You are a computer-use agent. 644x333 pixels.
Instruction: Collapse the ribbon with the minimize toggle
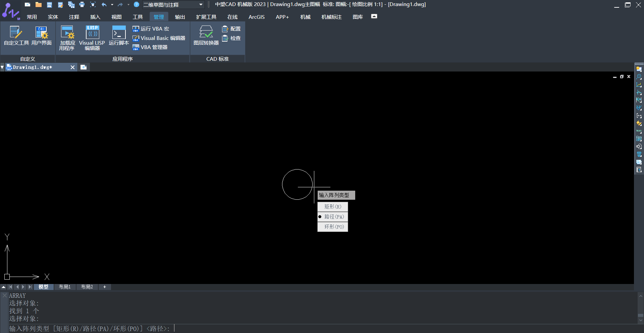(x=374, y=16)
